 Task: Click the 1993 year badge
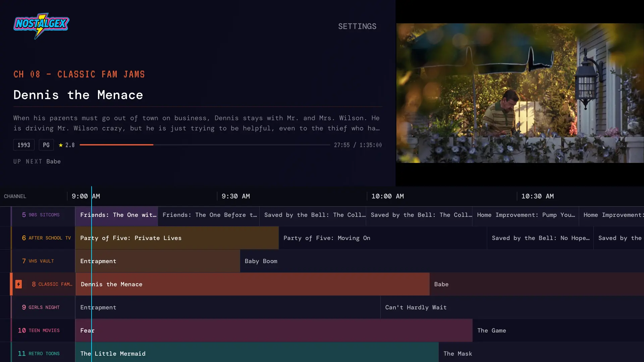click(24, 145)
